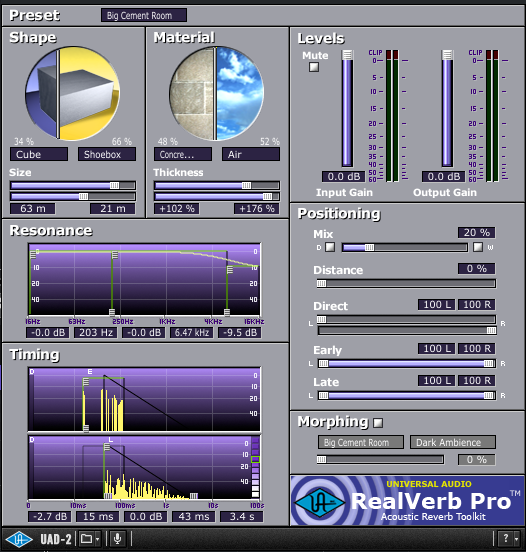The image size is (526, 552).
Task: Click the Early 100 R value field
Action: tap(477, 349)
